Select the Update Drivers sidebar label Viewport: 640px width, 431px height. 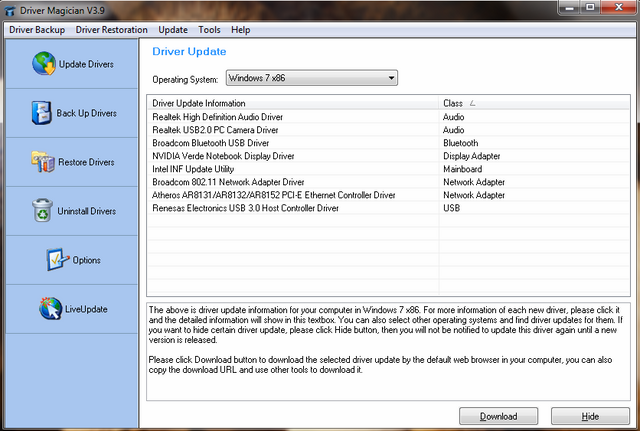coord(86,64)
